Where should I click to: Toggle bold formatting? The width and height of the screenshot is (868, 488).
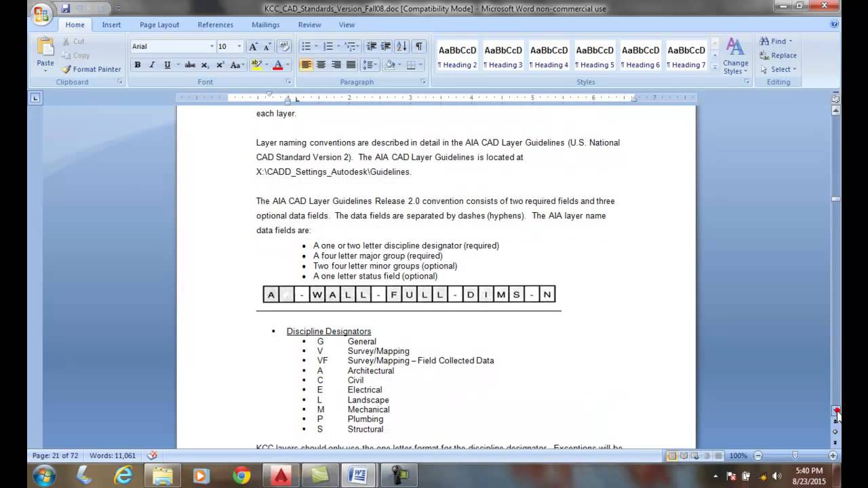click(x=138, y=65)
